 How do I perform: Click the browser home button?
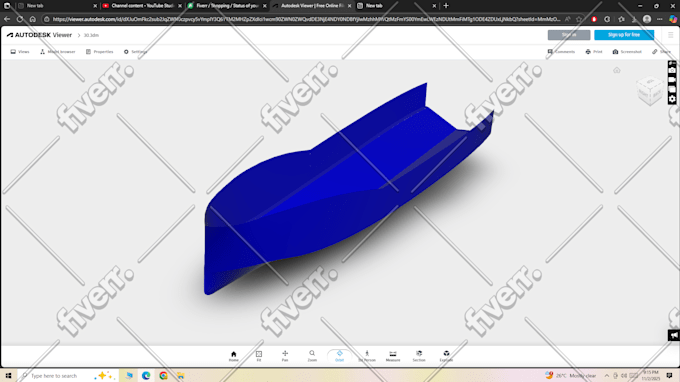(33, 19)
